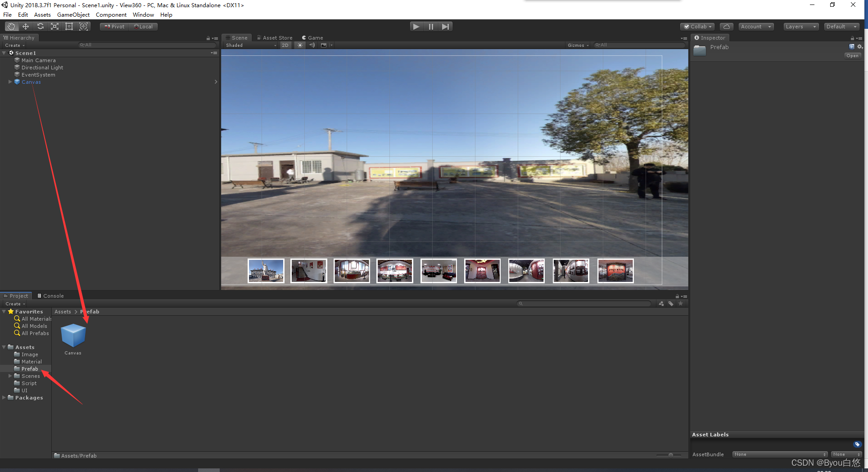Open the Layers dropdown

[x=801, y=27]
